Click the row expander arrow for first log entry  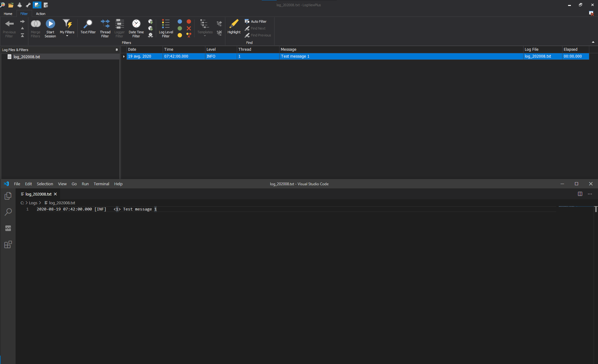(x=124, y=56)
